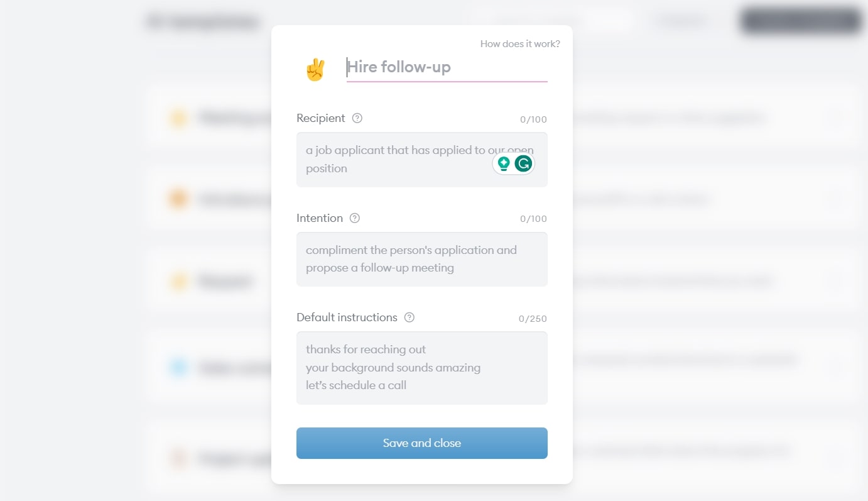Click the question mark help icon beside Recipient
The width and height of the screenshot is (868, 501).
point(357,118)
